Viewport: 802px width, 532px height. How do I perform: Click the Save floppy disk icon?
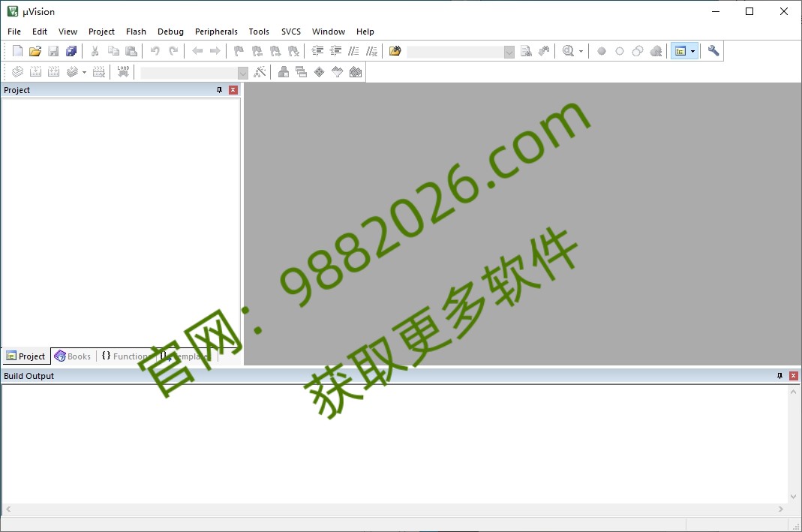tap(53, 51)
